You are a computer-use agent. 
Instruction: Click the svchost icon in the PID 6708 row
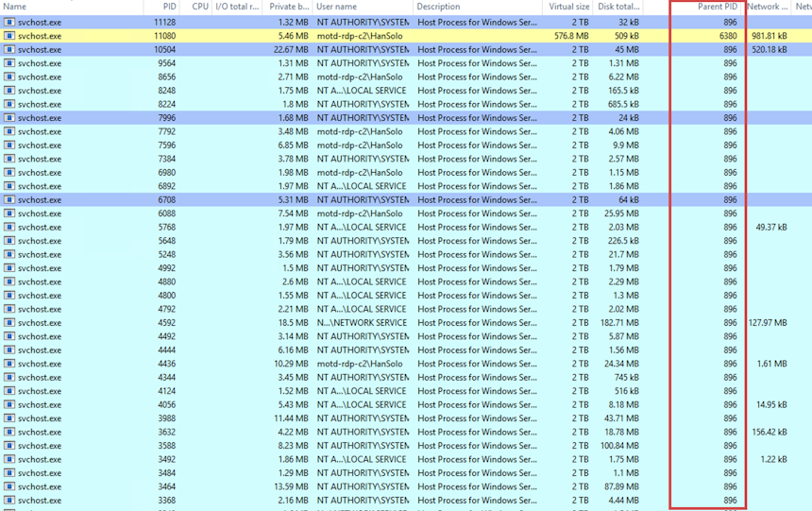pyautogui.click(x=9, y=199)
